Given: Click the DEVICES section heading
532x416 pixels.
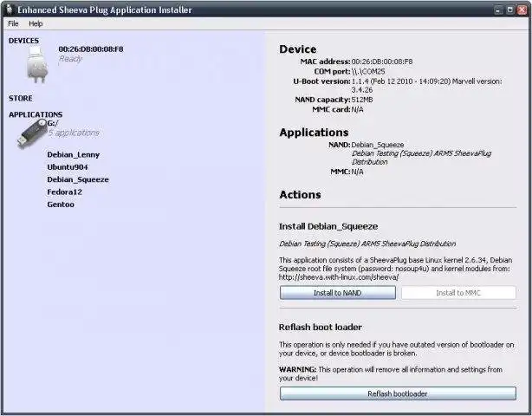Looking at the screenshot, I should point(23,41).
